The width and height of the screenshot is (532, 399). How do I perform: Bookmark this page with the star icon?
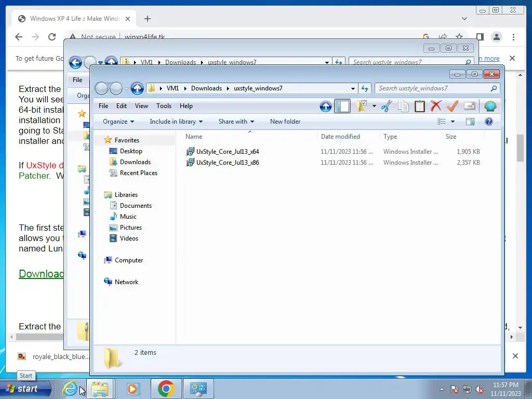pyautogui.click(x=459, y=36)
